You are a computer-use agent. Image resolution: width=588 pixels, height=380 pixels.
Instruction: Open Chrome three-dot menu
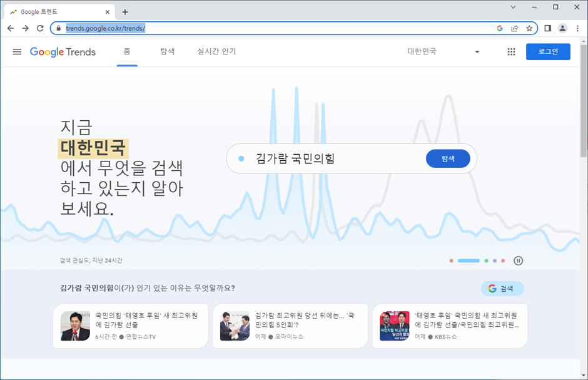click(577, 28)
